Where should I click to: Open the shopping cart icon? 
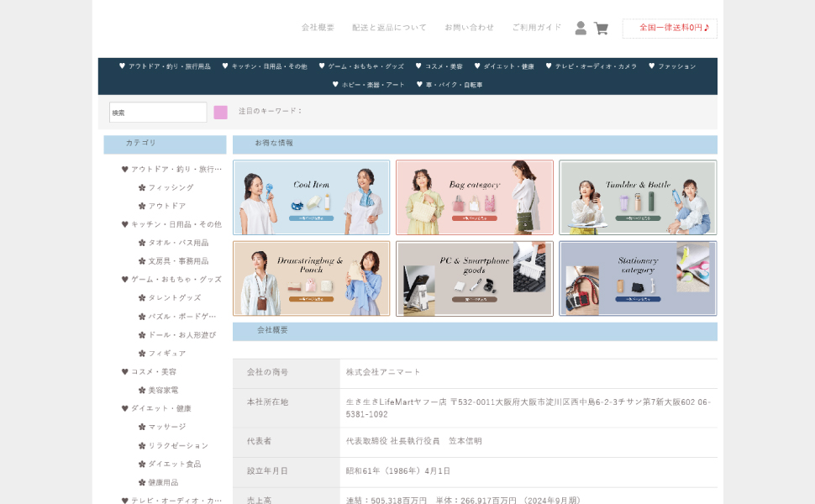(601, 28)
